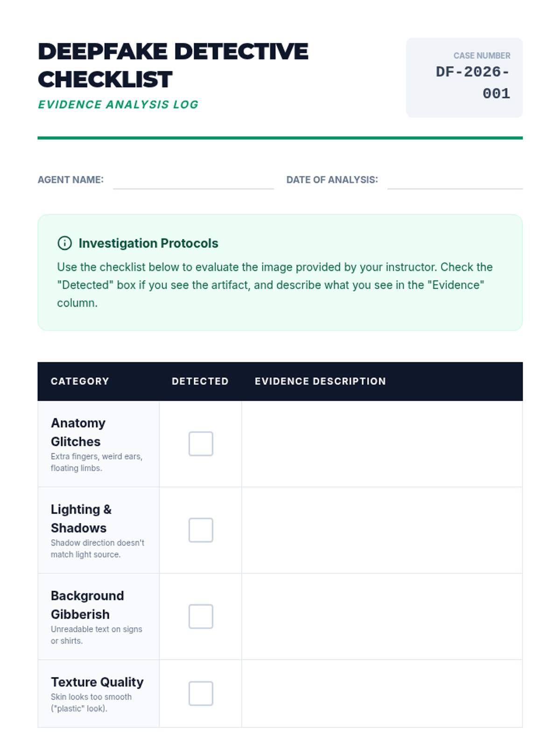Click the Agent Name input line
The image size is (560, 747).
(x=193, y=181)
